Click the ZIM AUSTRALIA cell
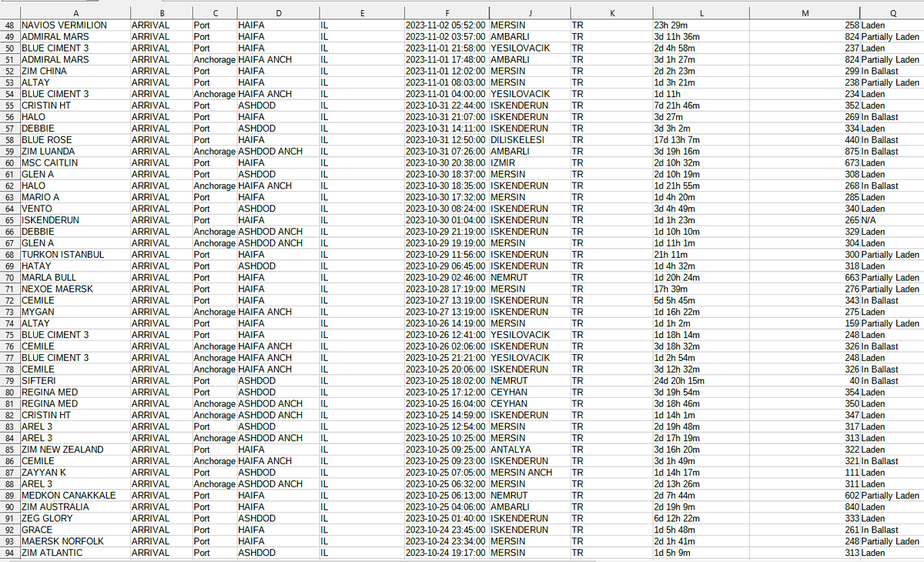 (x=75, y=507)
